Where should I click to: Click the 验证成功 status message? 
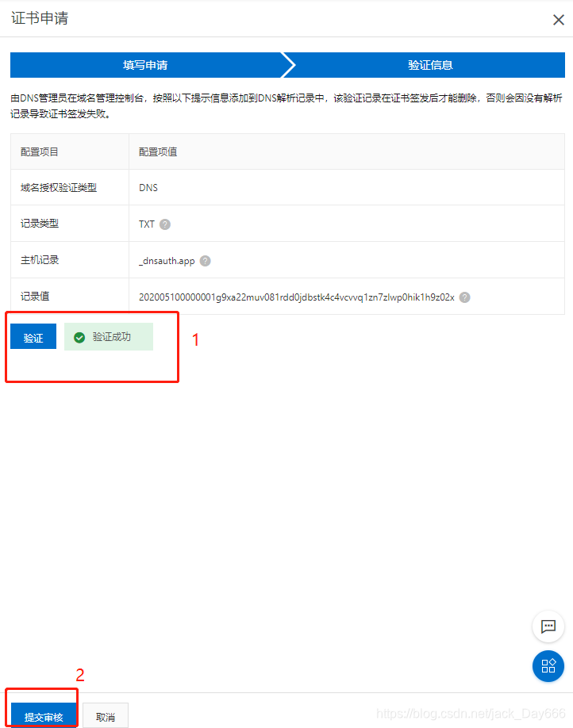pyautogui.click(x=108, y=336)
